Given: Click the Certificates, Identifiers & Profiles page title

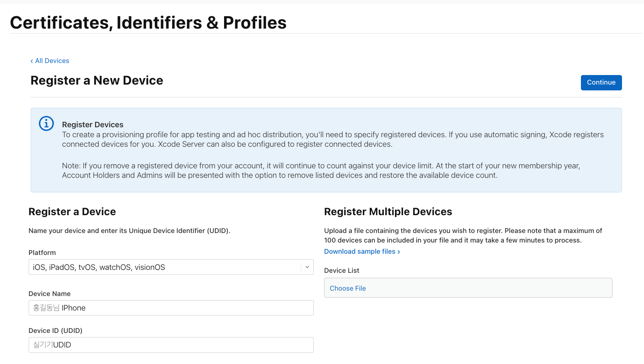Looking at the screenshot, I should click(148, 23).
